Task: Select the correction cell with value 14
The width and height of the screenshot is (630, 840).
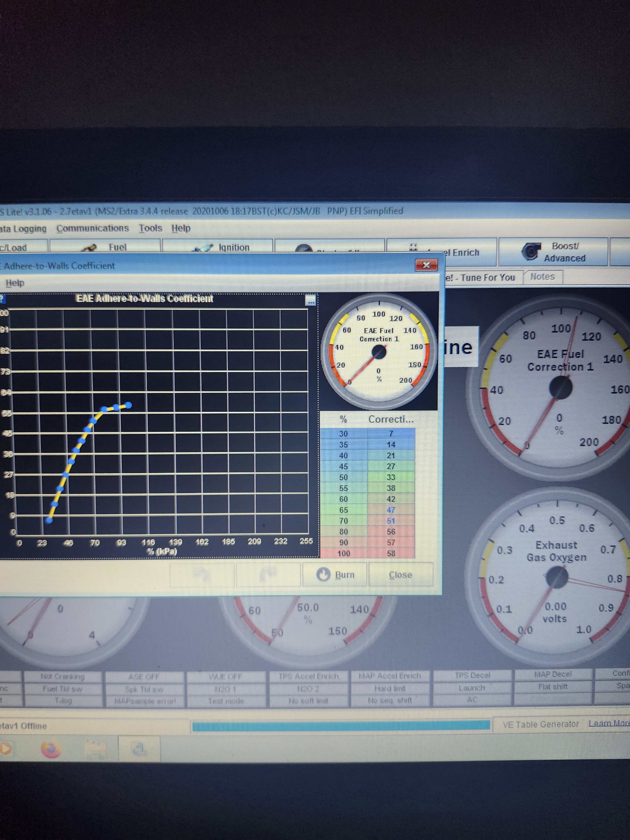Action: click(x=391, y=444)
